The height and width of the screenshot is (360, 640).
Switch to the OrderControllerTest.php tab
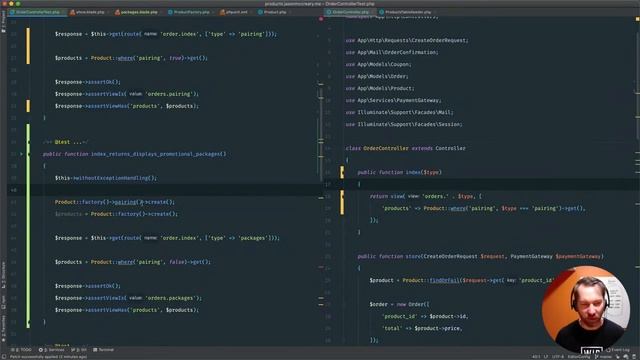tap(38, 12)
